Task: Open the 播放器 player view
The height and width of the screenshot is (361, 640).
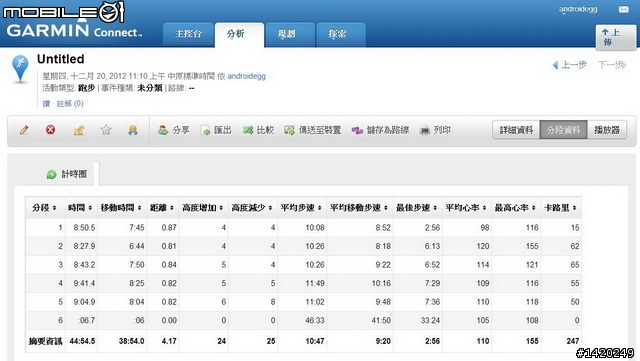Action: click(607, 130)
